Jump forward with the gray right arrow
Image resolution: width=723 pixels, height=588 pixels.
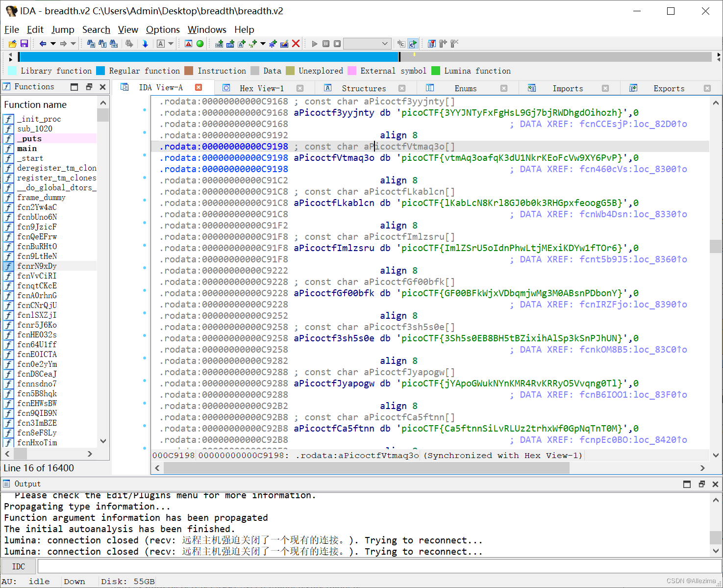click(63, 44)
